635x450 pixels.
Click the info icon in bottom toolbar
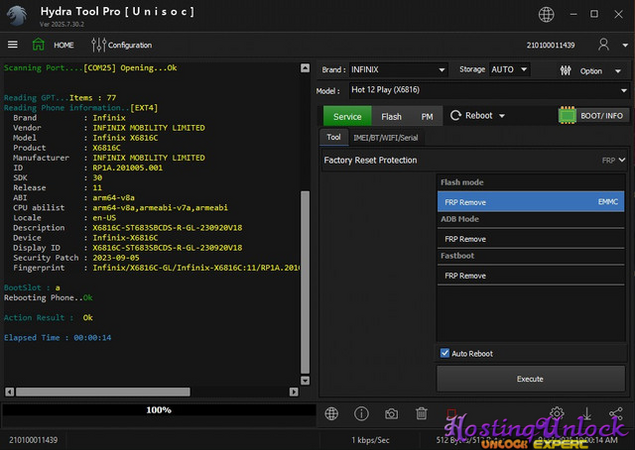coord(361,413)
